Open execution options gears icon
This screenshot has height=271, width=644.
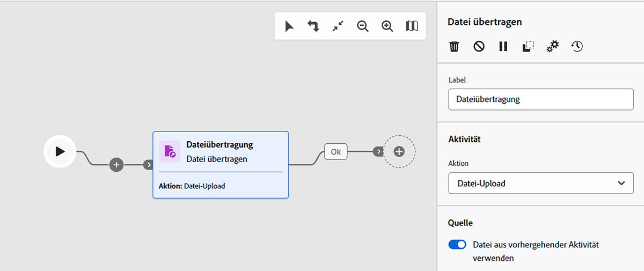coord(552,47)
